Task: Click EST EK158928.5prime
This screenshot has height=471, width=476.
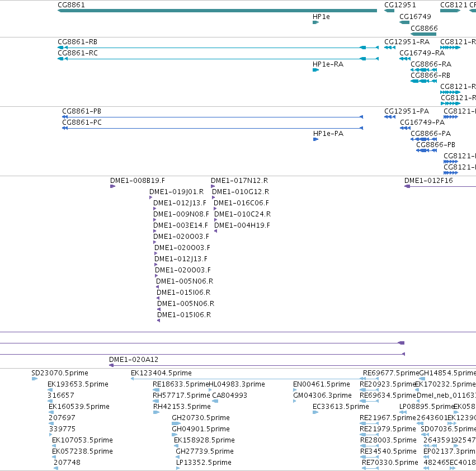Action: [x=176, y=446]
